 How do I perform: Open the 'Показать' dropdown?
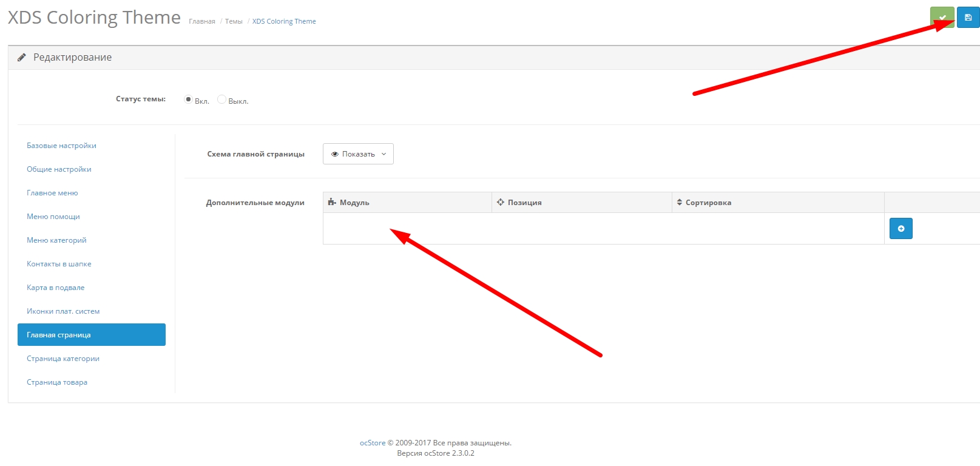pyautogui.click(x=358, y=154)
